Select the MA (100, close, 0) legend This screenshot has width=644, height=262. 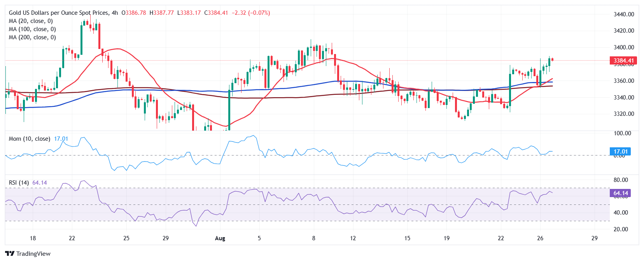point(32,29)
